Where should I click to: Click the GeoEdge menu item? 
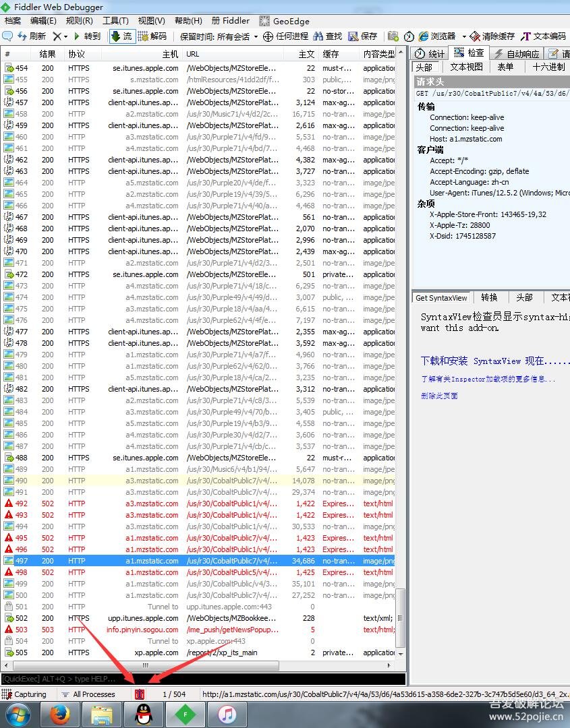[284, 21]
